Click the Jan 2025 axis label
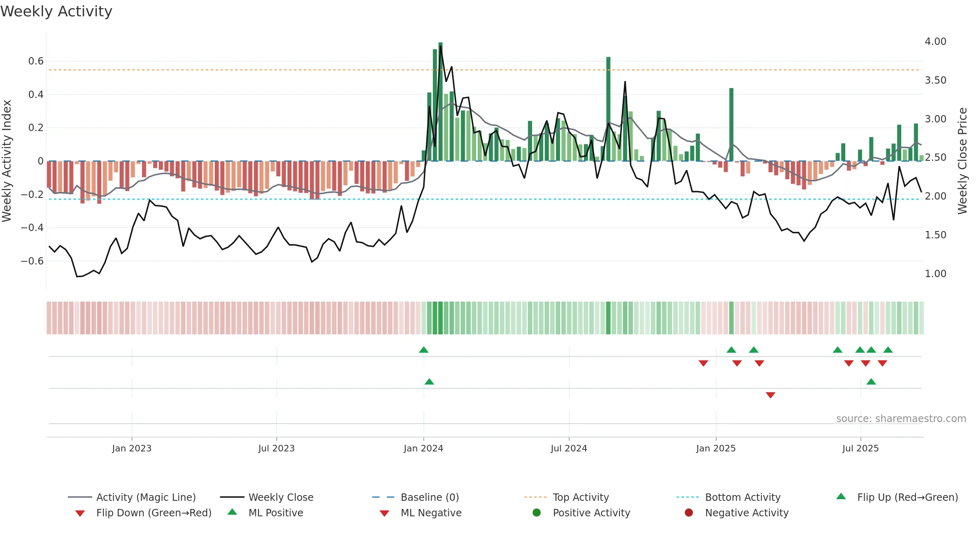This screenshot has width=980, height=551. (x=716, y=449)
